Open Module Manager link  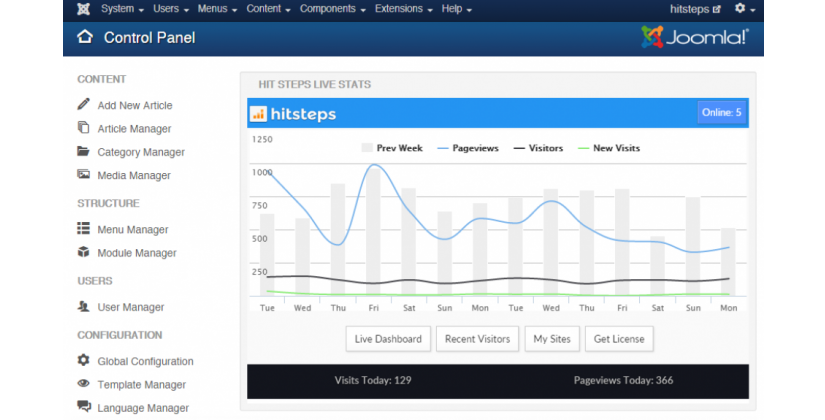pos(137,253)
